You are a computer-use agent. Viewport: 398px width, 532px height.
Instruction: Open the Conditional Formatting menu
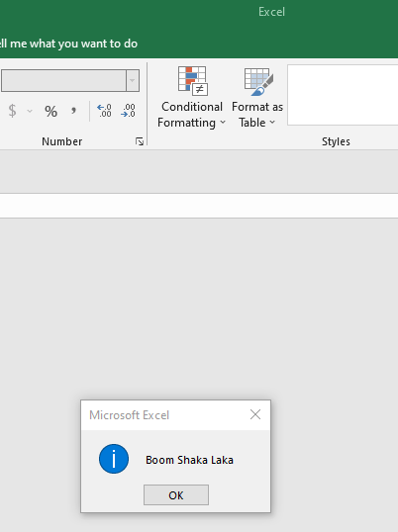tap(191, 97)
